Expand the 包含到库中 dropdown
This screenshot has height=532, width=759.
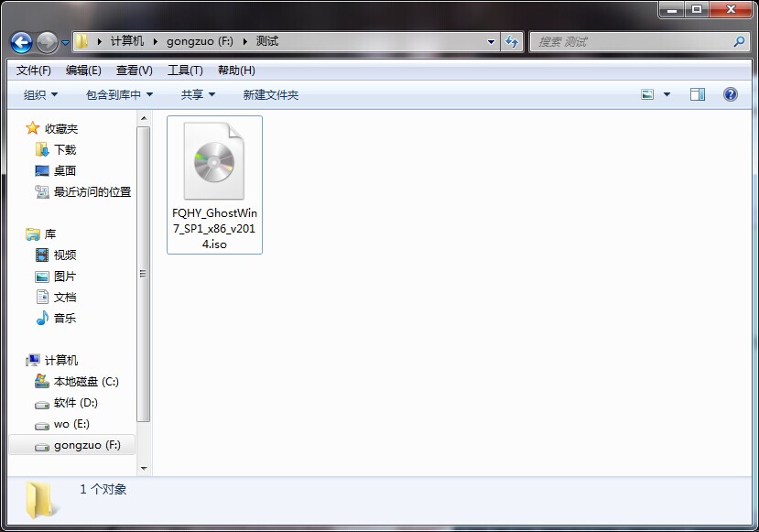119,94
